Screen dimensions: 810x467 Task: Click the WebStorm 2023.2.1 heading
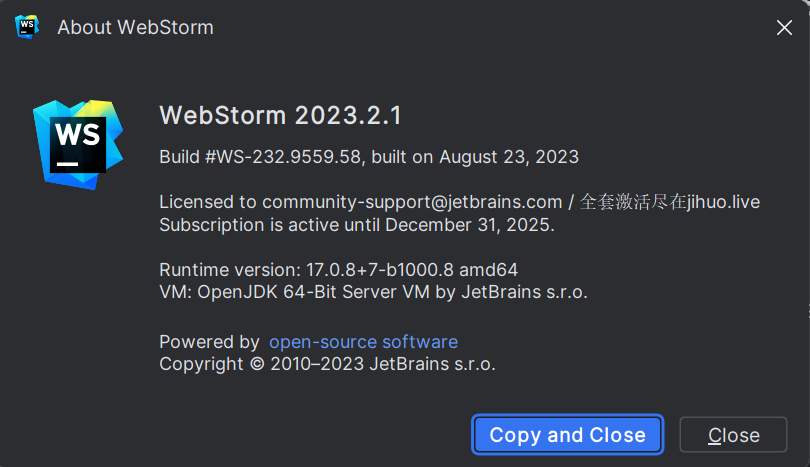tap(280, 116)
